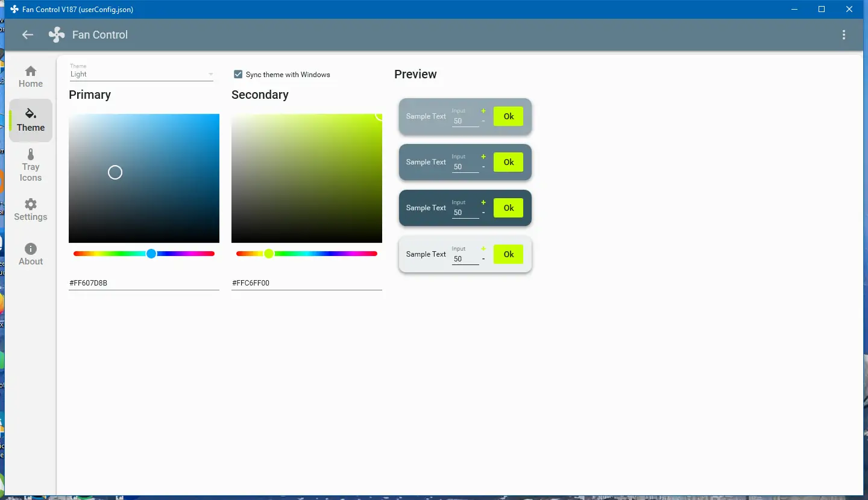Viewport: 868px width, 500px height.
Task: Click Ok on the top preview card
Action: click(x=509, y=116)
